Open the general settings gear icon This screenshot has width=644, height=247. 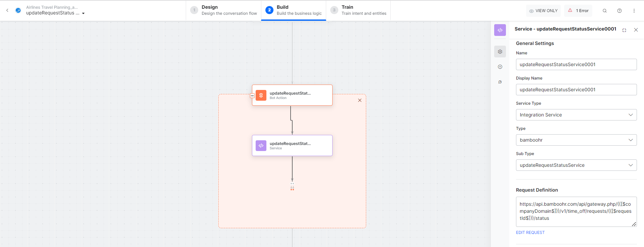[500, 52]
